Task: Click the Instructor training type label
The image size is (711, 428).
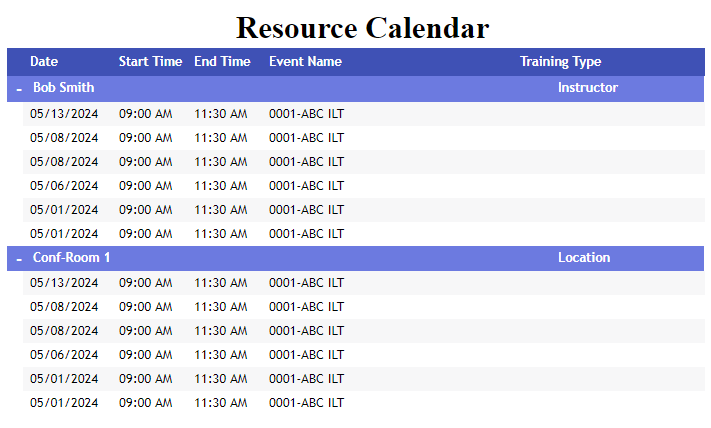Action: tap(587, 88)
